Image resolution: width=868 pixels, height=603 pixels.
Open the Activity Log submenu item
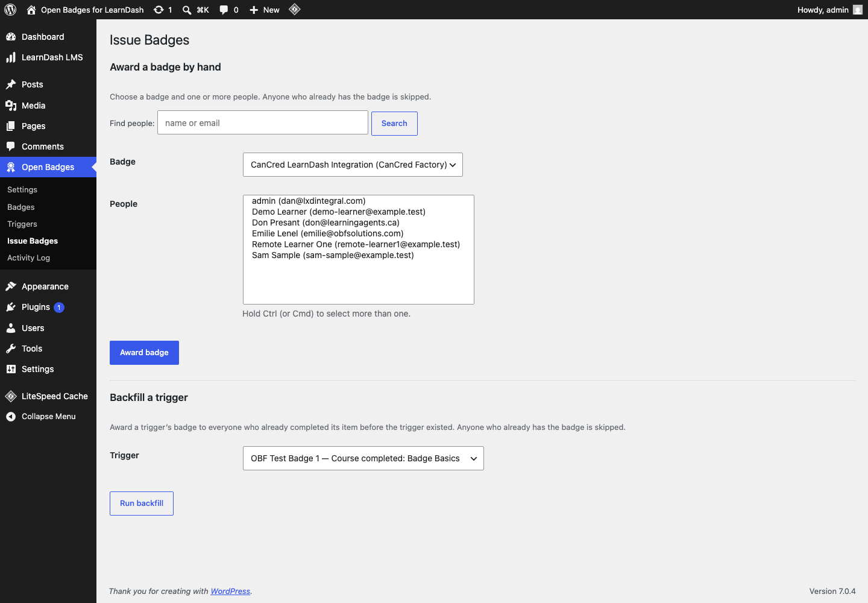[28, 257]
